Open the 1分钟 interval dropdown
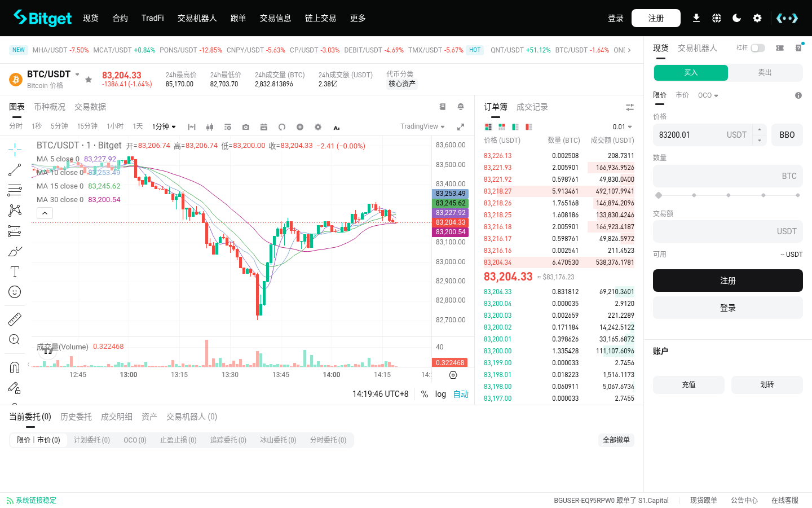 [164, 127]
